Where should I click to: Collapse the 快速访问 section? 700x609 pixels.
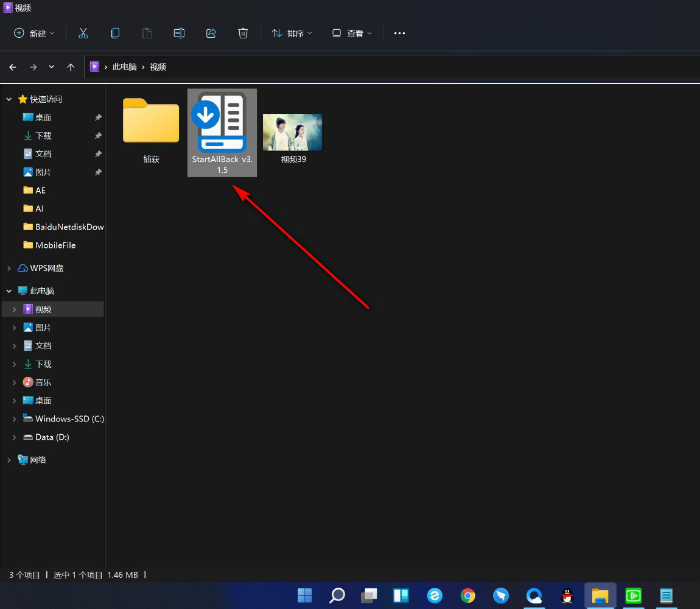9,99
